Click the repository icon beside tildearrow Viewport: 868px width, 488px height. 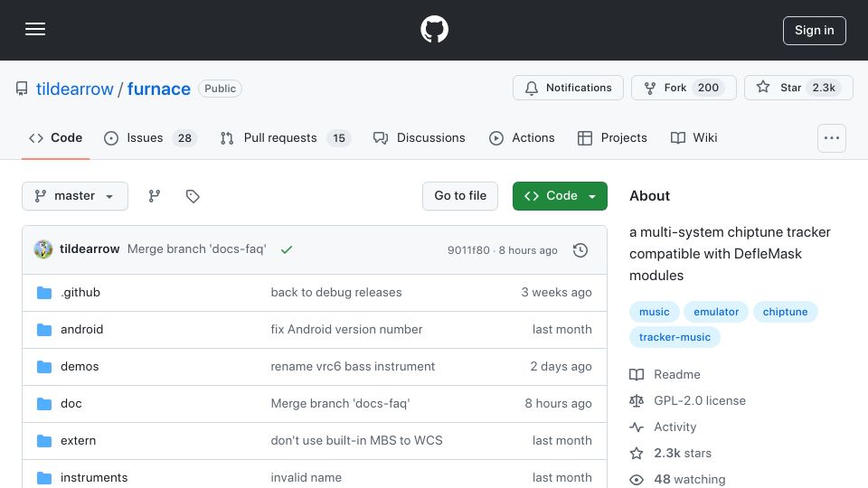[x=22, y=89]
